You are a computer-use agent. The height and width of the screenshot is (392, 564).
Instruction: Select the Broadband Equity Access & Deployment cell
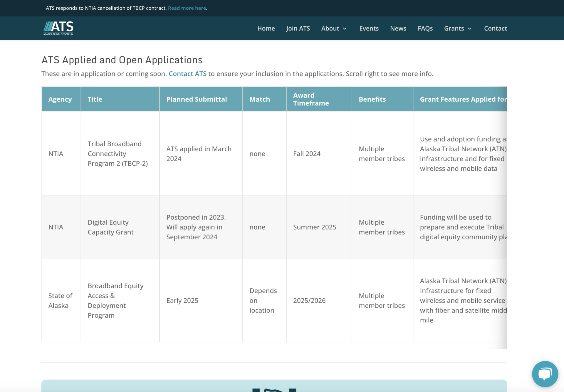115,300
